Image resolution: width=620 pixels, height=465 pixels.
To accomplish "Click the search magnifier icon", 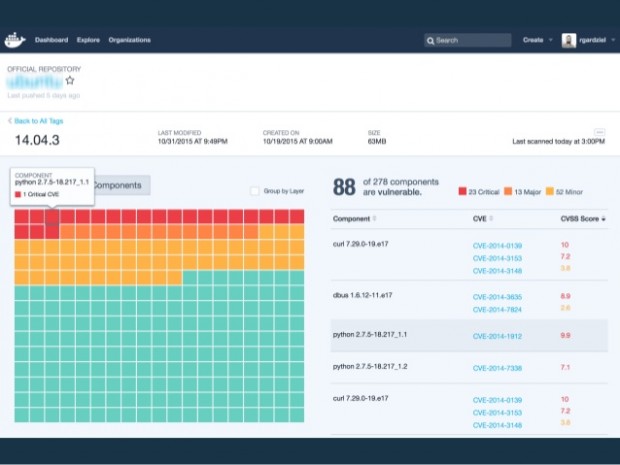I will click(431, 41).
